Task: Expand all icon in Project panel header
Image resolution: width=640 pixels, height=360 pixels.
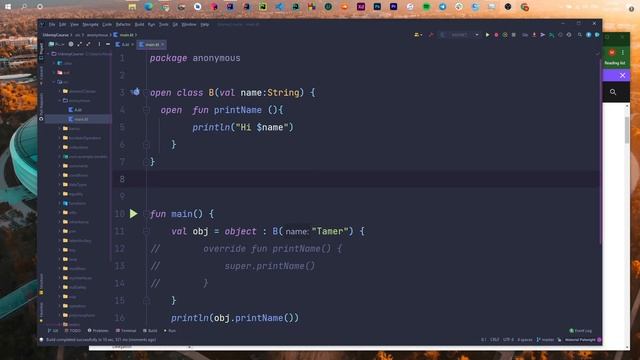Action: (x=80, y=44)
